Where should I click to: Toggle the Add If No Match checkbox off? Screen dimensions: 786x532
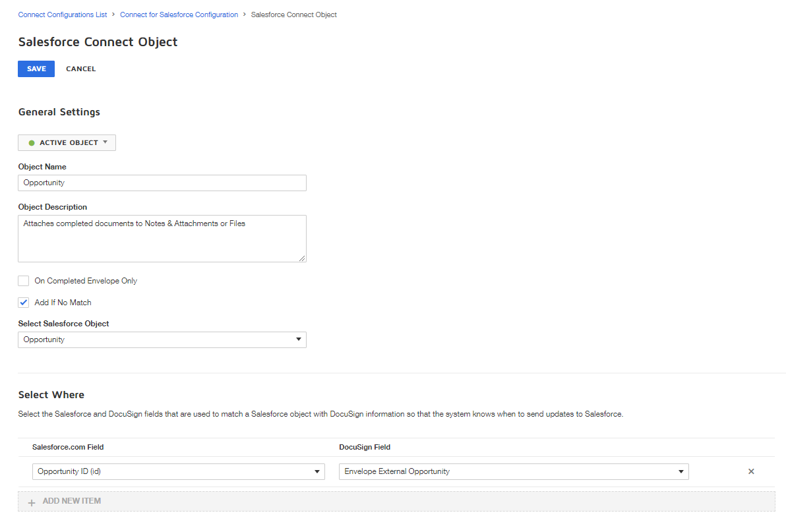coord(23,302)
